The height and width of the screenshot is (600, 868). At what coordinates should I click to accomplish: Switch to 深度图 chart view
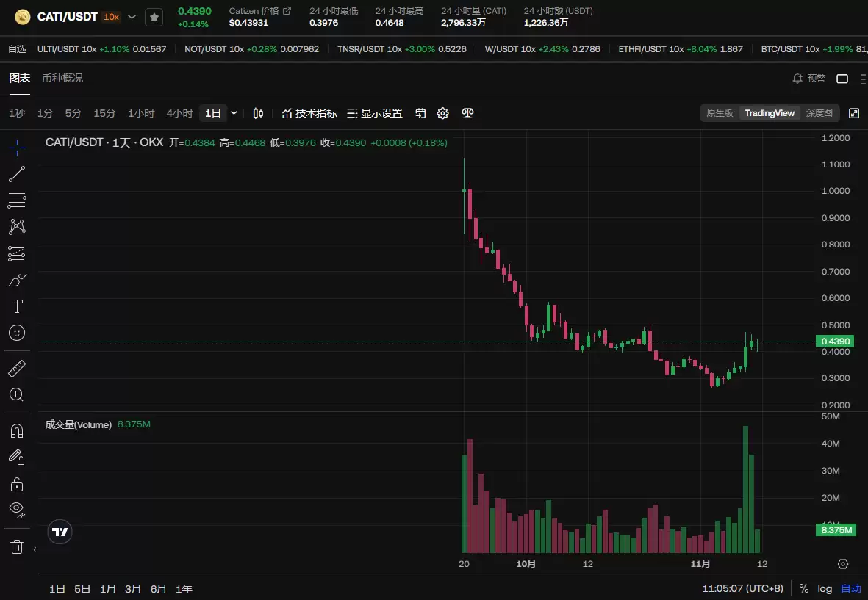click(819, 113)
